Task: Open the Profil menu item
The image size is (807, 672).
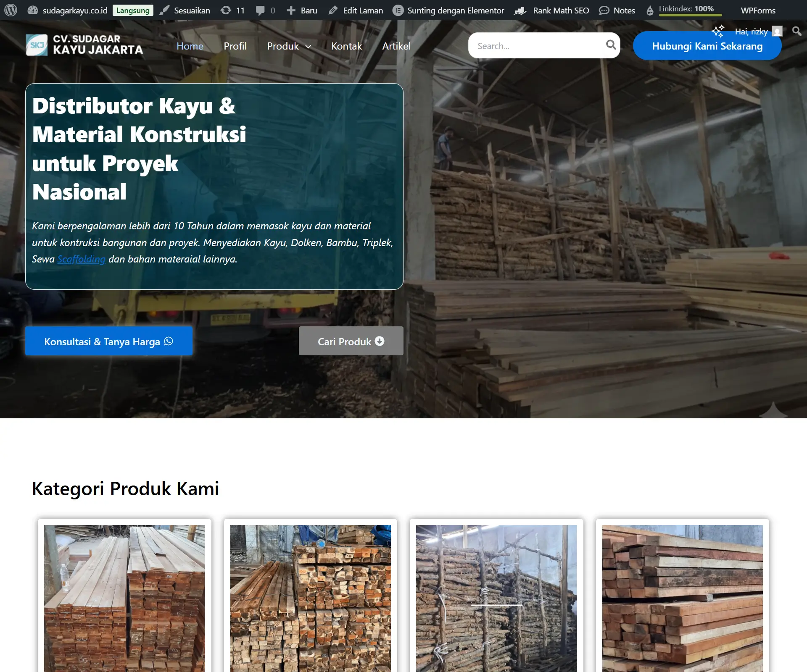Action: (235, 46)
